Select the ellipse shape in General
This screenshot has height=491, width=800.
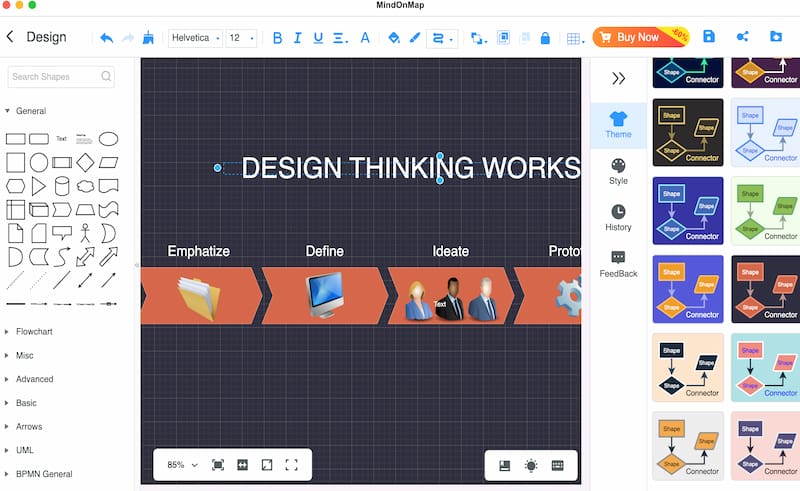tap(108, 139)
